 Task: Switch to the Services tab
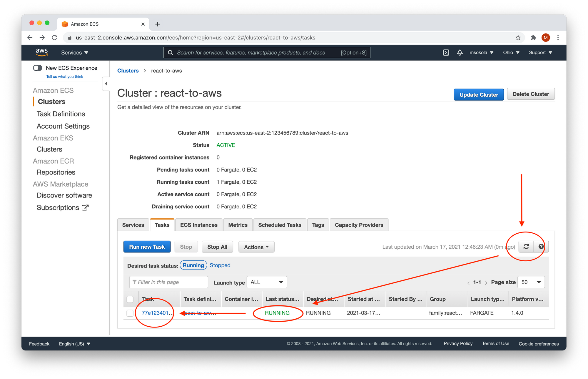coord(132,225)
